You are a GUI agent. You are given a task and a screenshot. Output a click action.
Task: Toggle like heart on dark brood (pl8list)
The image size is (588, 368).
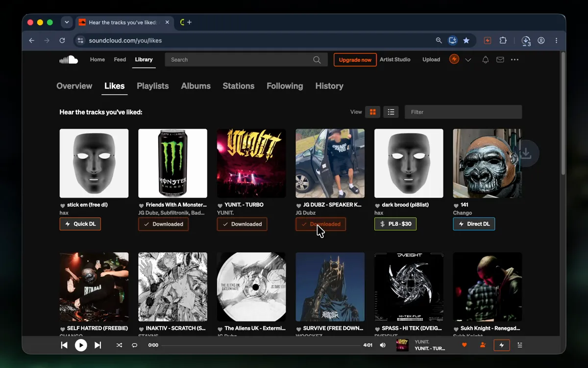pos(377,206)
